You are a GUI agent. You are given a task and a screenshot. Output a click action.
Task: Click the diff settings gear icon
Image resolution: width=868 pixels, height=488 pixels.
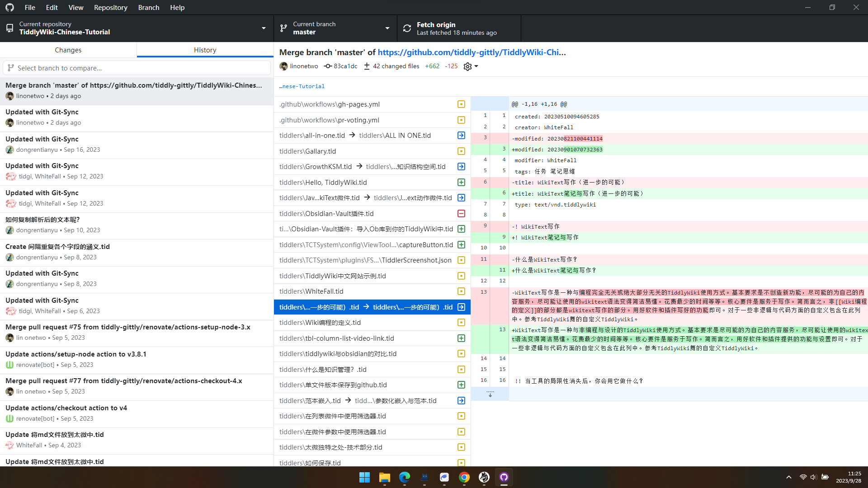pos(468,66)
